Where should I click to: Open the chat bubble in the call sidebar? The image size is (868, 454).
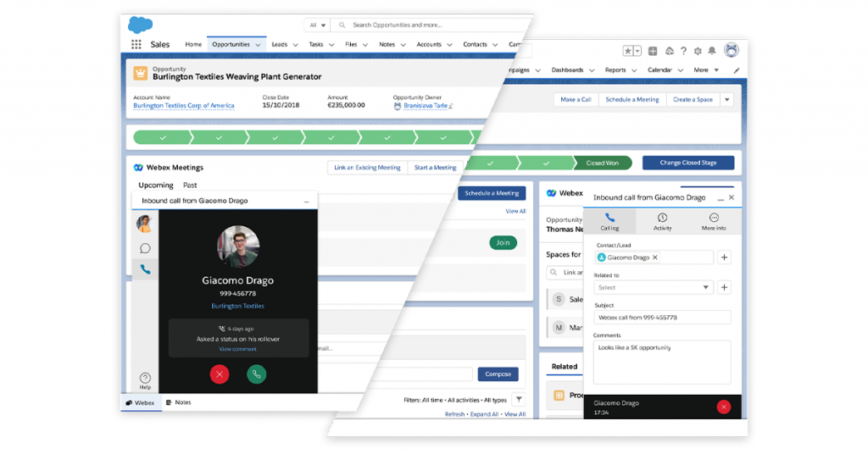click(x=145, y=248)
